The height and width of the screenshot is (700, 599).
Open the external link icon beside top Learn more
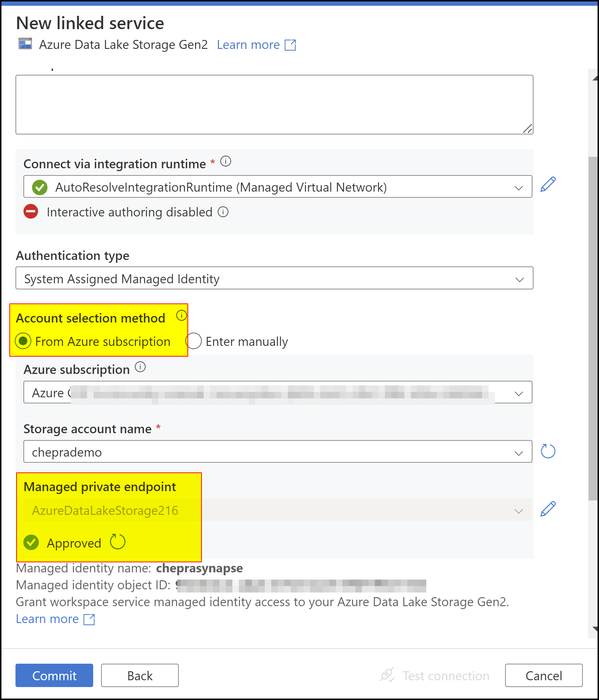pos(290,45)
